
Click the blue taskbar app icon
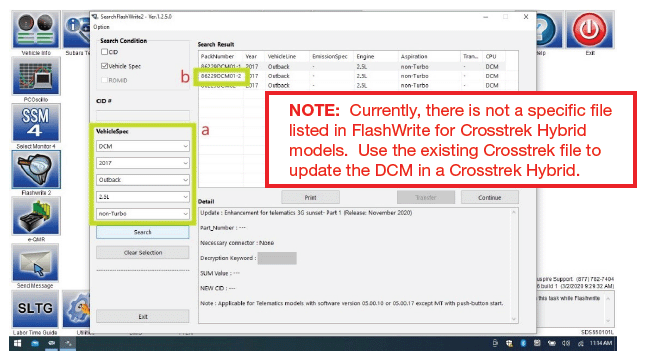coord(35,343)
